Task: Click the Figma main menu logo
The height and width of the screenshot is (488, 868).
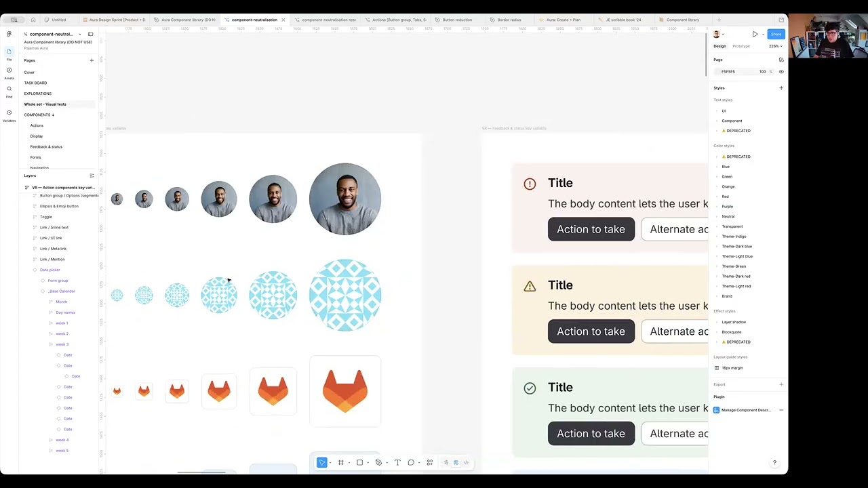Action: coord(9,34)
